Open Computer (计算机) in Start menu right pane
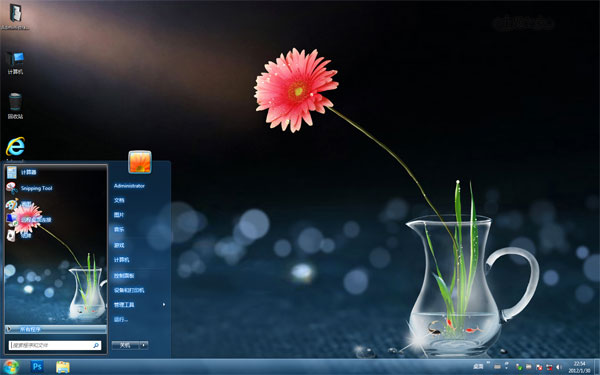The image size is (600, 375). coord(122,260)
